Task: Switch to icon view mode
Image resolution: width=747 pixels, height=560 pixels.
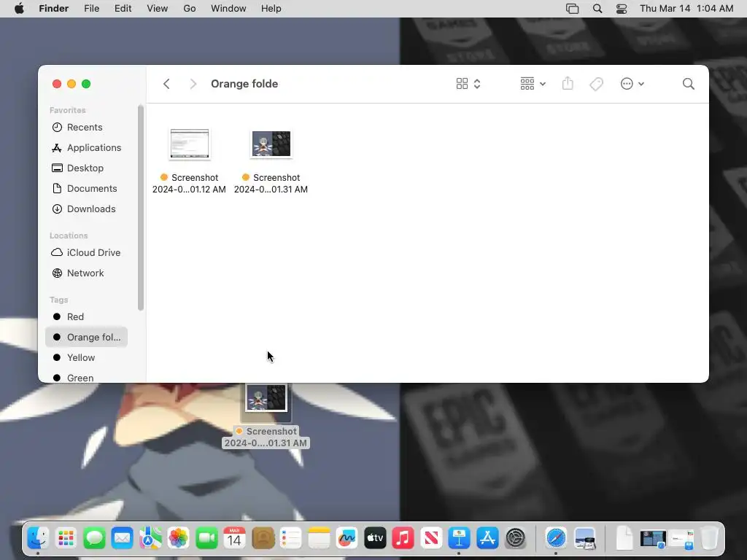Action: click(x=462, y=84)
